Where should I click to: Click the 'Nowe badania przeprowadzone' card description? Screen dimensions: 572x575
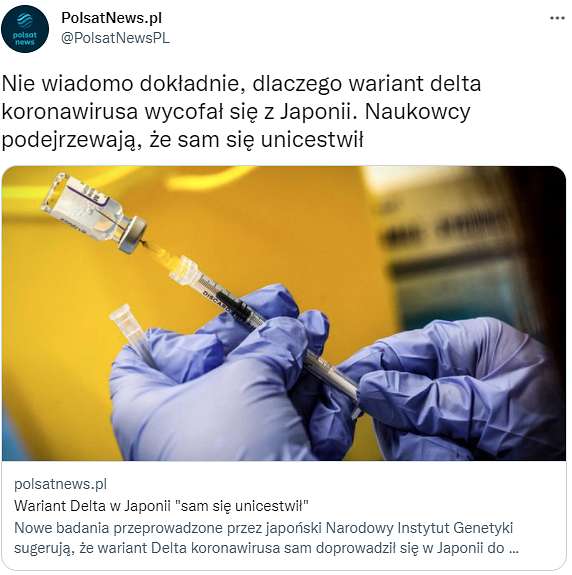[267, 538]
